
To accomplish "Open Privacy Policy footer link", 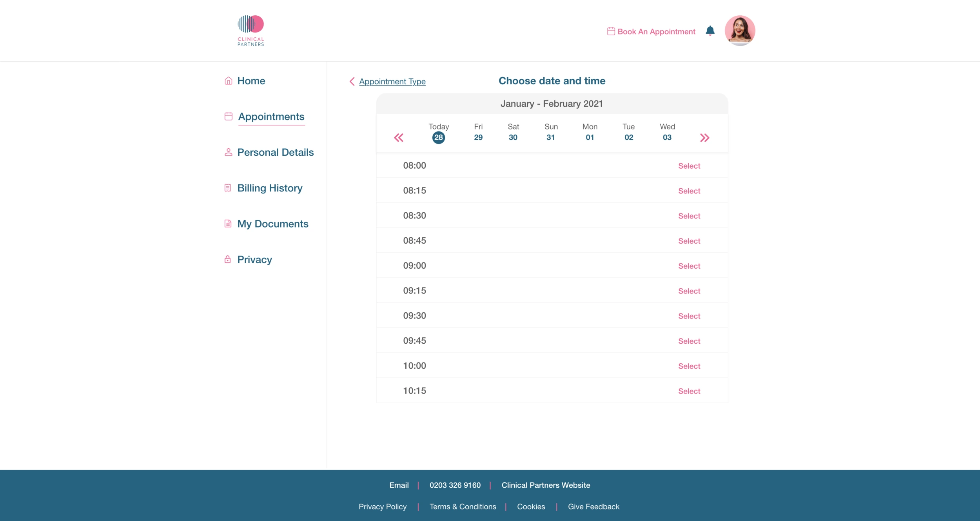I will coord(383,507).
